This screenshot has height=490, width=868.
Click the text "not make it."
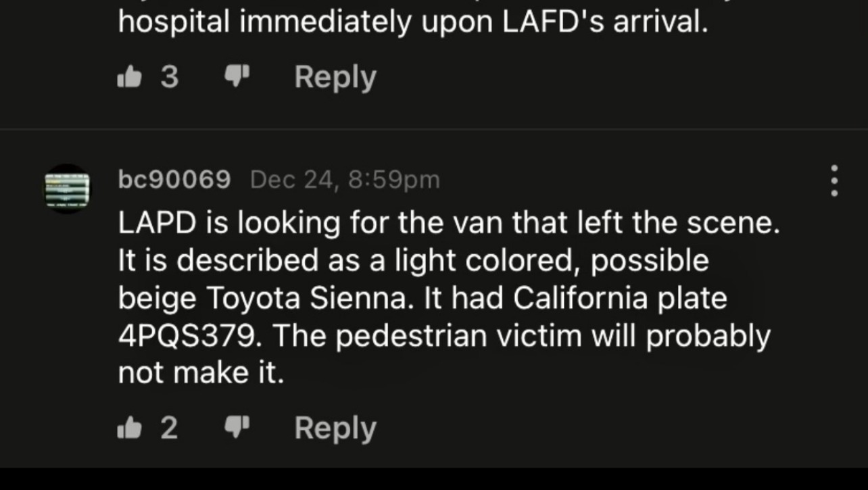tap(201, 373)
